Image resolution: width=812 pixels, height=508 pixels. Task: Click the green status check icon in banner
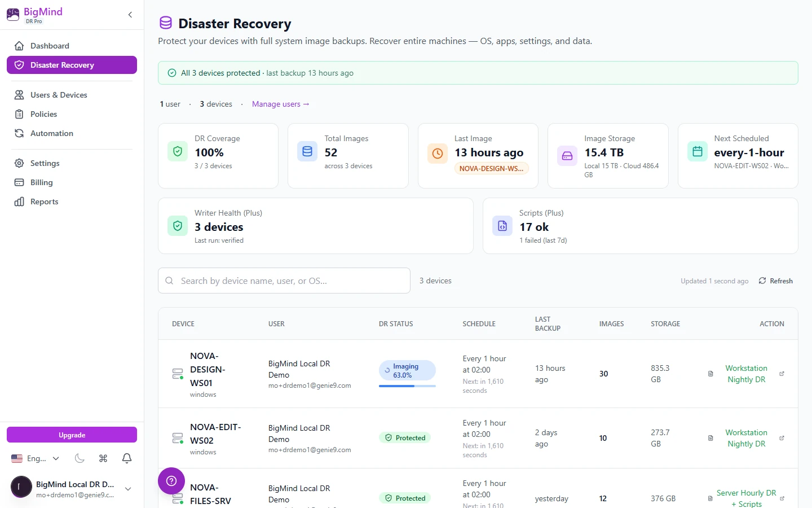click(x=172, y=73)
